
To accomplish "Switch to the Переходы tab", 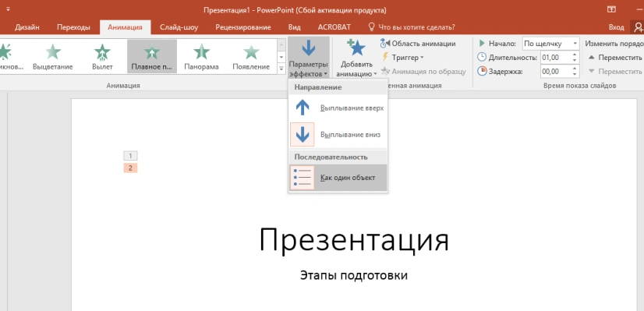I will click(x=73, y=27).
